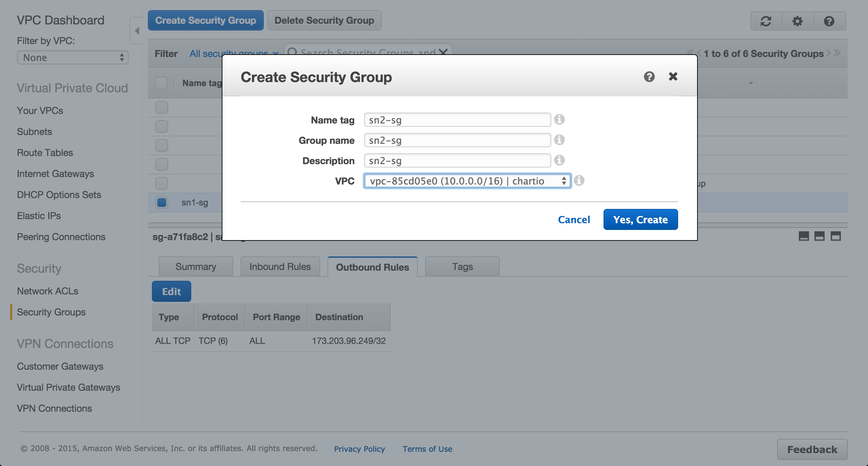Screen dimensions: 868x466
Task: Click info icon beside Description field
Action: [559, 160]
